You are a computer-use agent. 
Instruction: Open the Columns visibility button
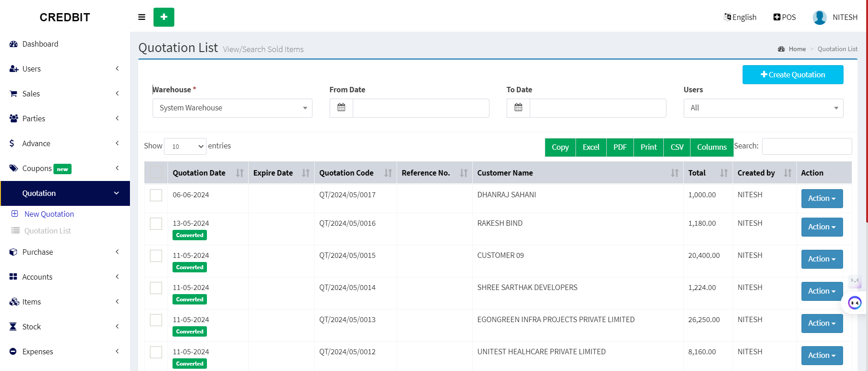point(712,147)
